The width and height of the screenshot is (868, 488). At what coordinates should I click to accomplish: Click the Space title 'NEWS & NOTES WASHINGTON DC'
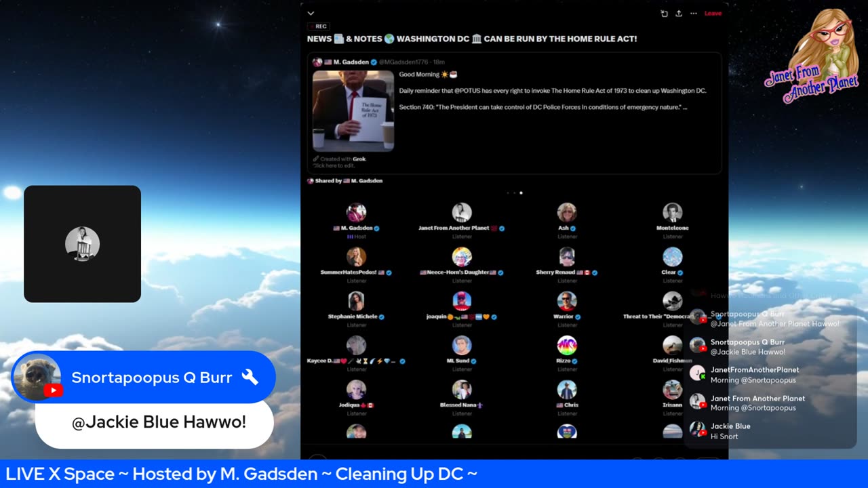point(472,39)
